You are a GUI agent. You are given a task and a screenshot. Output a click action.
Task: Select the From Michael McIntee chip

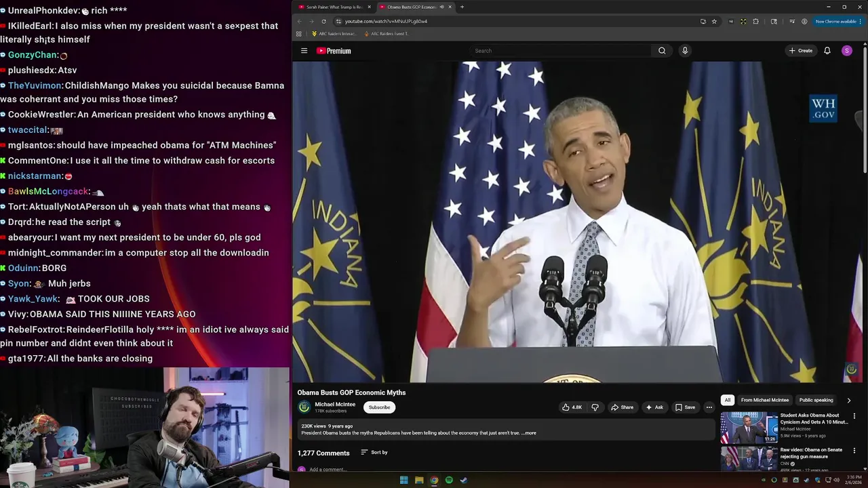(x=765, y=400)
